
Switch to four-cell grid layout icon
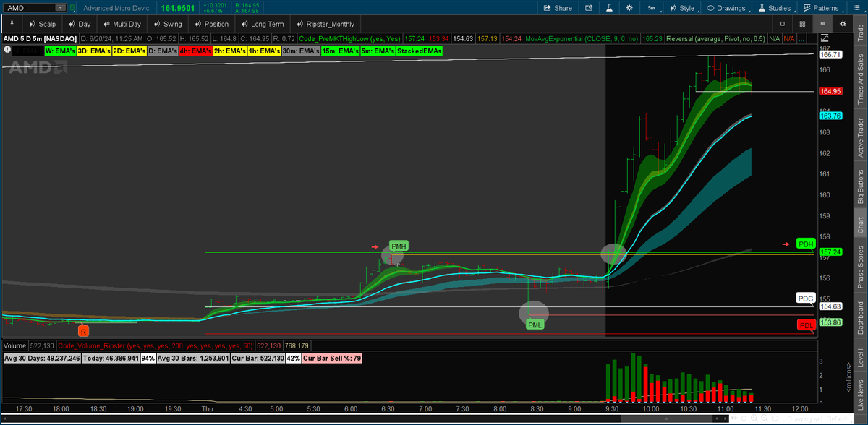point(802,24)
